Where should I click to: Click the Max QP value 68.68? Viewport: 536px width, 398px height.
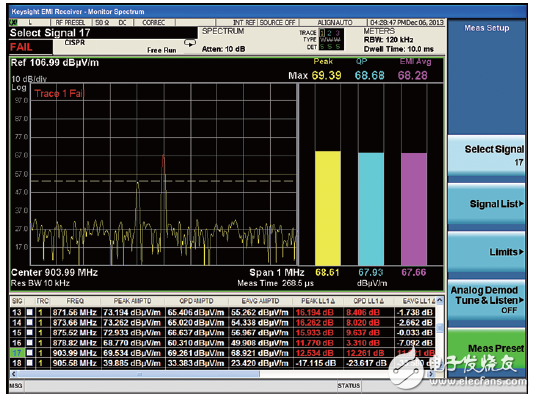[370, 76]
